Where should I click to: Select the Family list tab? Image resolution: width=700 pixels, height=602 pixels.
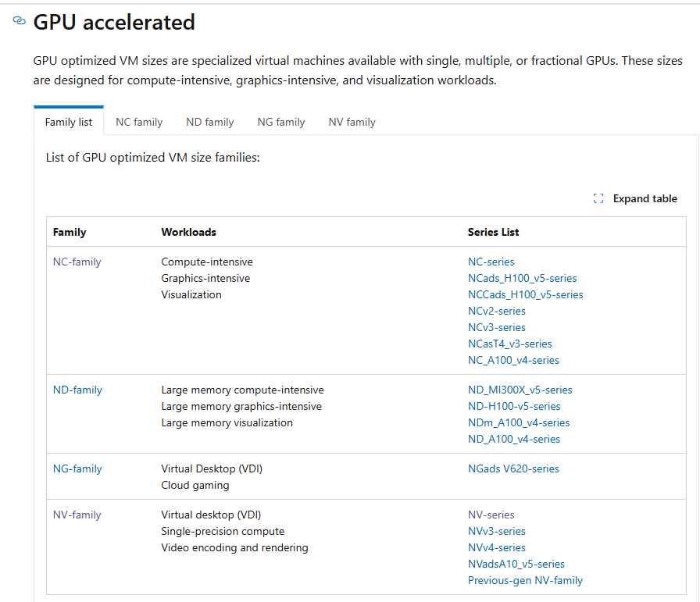[x=69, y=122]
